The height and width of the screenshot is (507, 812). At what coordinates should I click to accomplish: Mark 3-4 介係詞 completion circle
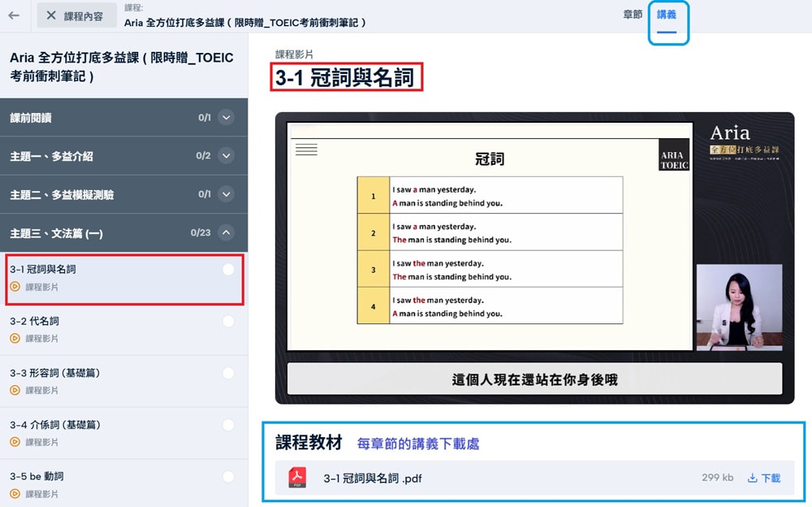click(x=228, y=425)
